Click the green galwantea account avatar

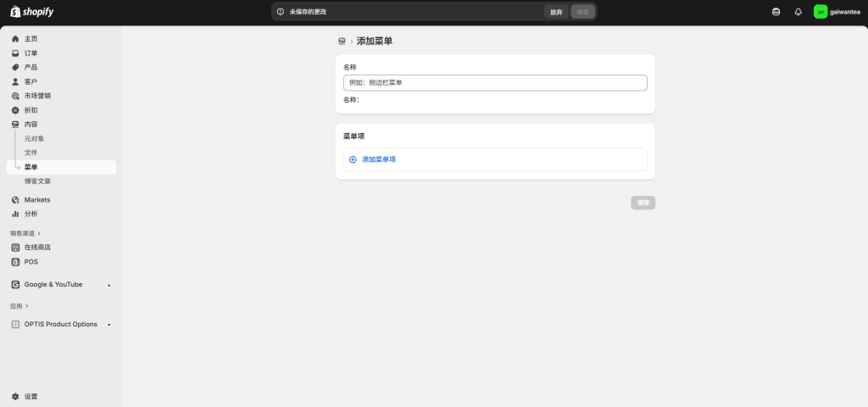pyautogui.click(x=821, y=12)
